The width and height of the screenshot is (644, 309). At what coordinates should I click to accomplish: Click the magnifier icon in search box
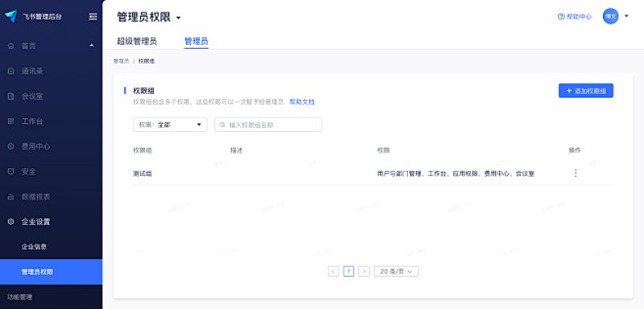[x=223, y=126]
